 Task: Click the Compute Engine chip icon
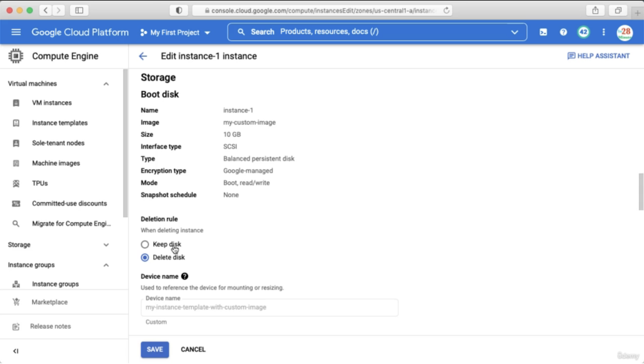pos(16,56)
